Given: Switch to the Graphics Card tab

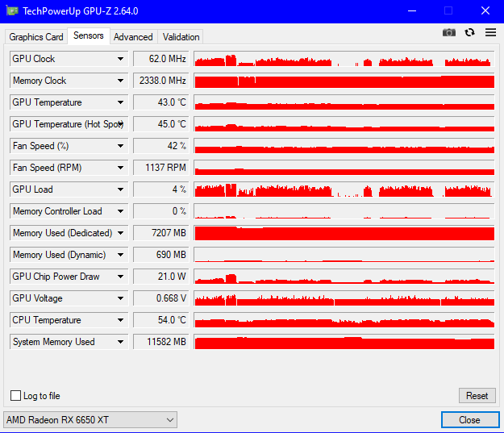Looking at the screenshot, I should click(x=36, y=37).
